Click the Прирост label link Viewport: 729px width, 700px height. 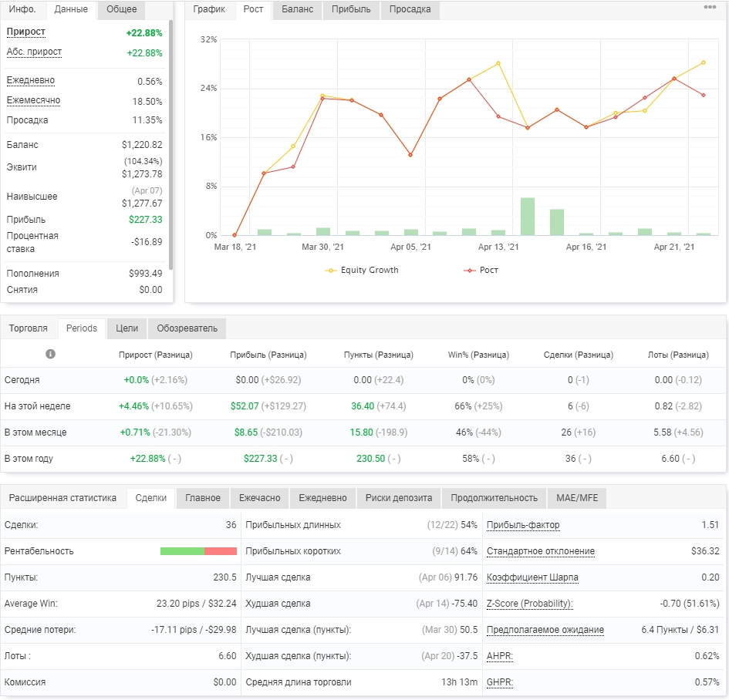[x=26, y=32]
